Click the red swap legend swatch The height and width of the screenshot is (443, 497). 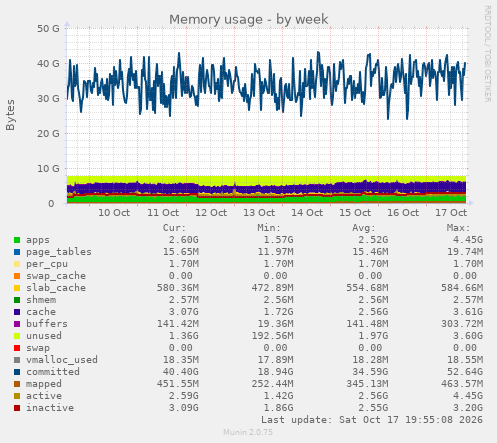point(17,348)
